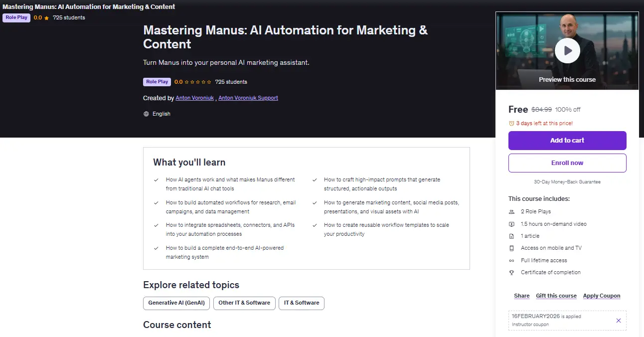Image resolution: width=644 pixels, height=337 pixels.
Task: Play the course preview video
Action: tap(567, 50)
